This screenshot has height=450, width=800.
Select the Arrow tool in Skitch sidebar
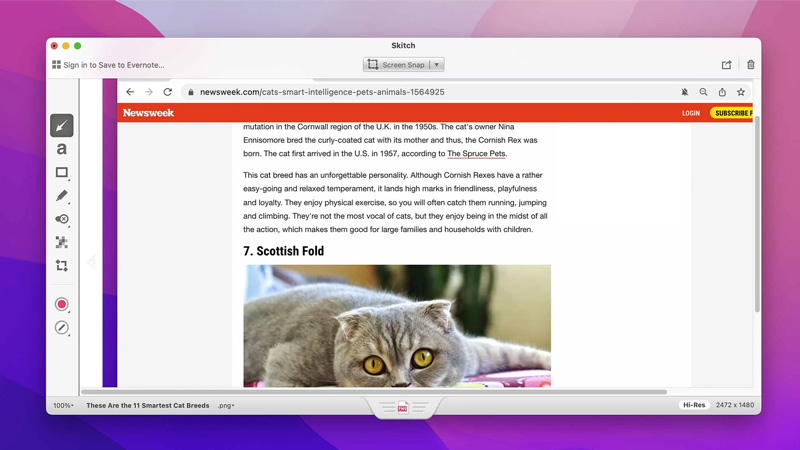61,126
